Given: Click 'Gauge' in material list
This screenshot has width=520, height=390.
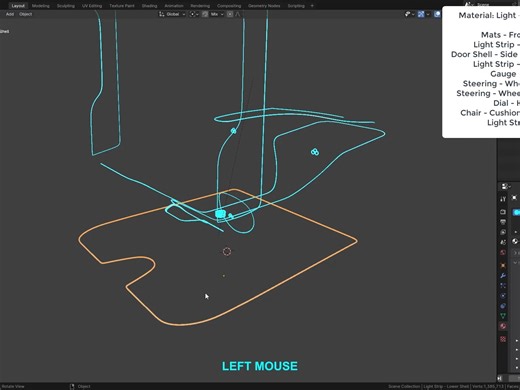Looking at the screenshot, I should pyautogui.click(x=503, y=74).
